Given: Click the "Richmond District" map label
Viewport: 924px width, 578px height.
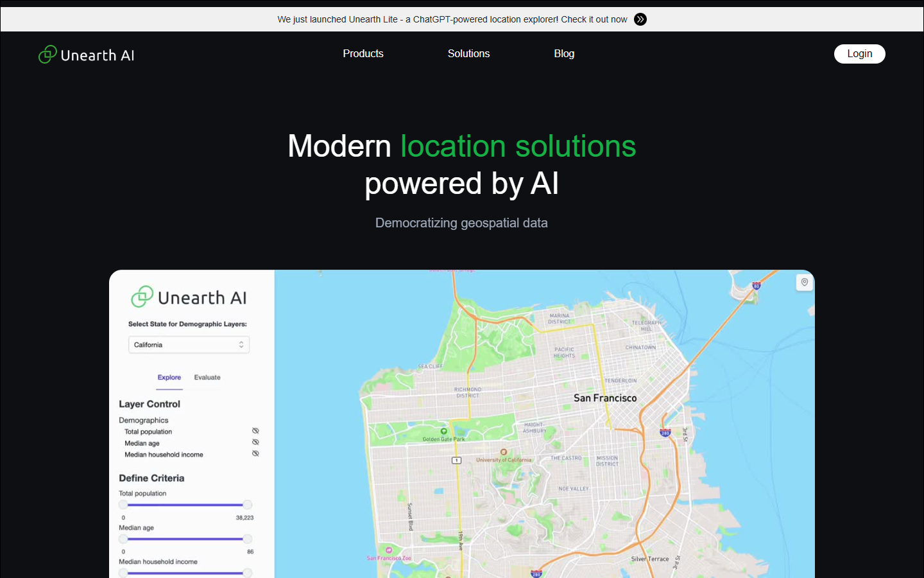Looking at the screenshot, I should (x=468, y=392).
